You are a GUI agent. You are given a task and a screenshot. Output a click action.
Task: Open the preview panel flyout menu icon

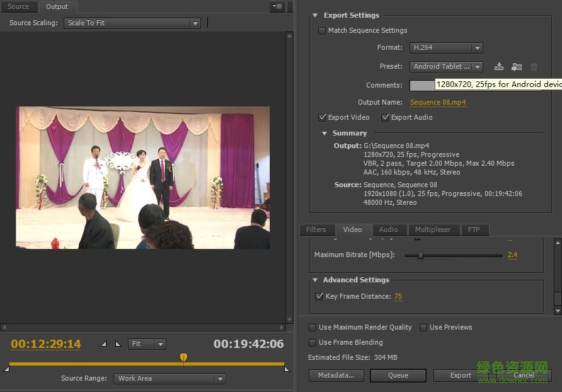coord(277,6)
